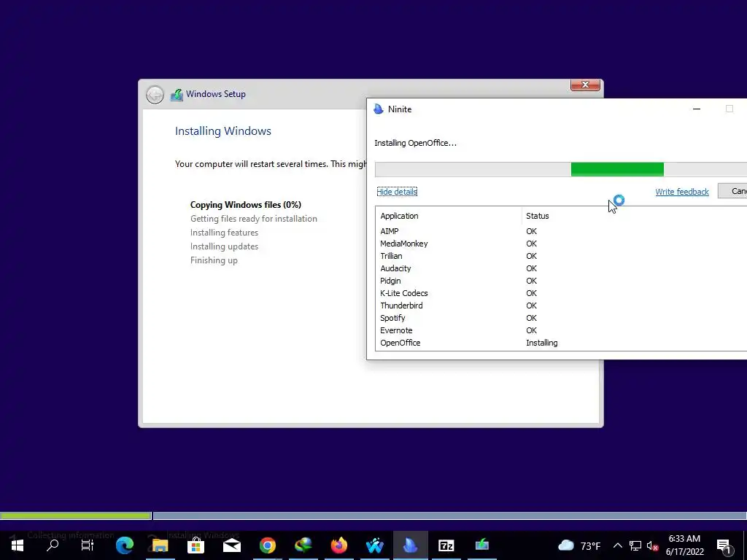
Task: Open the network status tray icon
Action: (635, 545)
